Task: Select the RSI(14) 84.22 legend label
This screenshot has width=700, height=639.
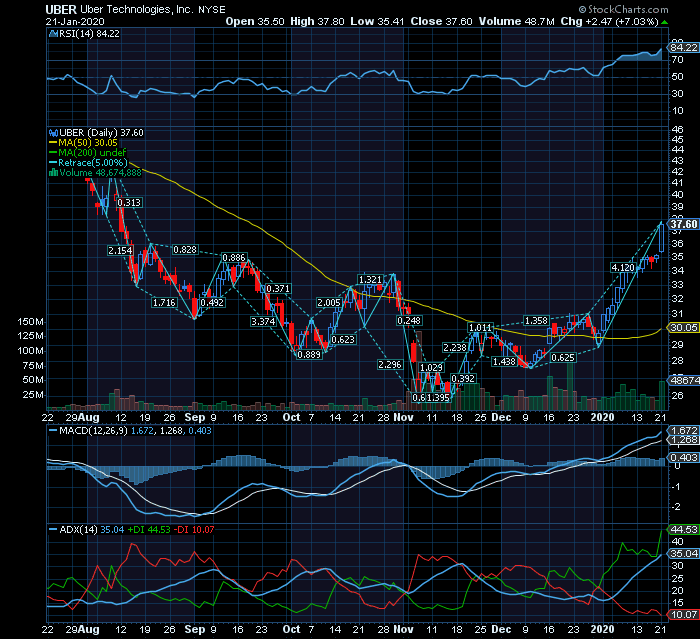Action: click(x=89, y=33)
